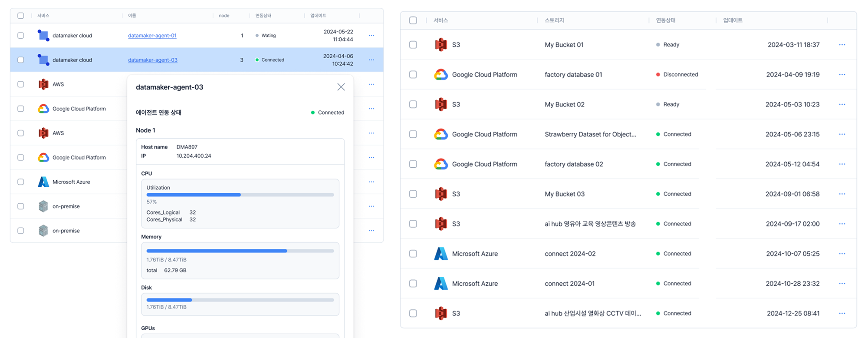868x338 pixels.
Task: Click the GPUs section heading
Action: click(148, 328)
